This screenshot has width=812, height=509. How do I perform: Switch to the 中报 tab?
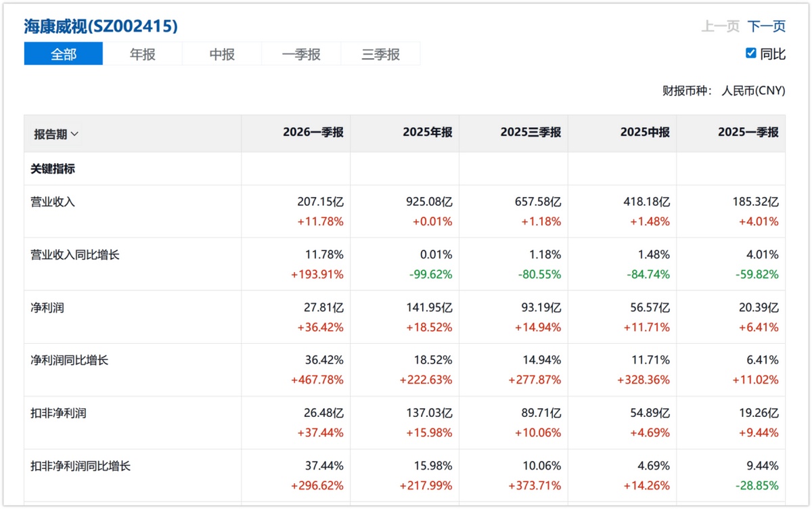(222, 54)
